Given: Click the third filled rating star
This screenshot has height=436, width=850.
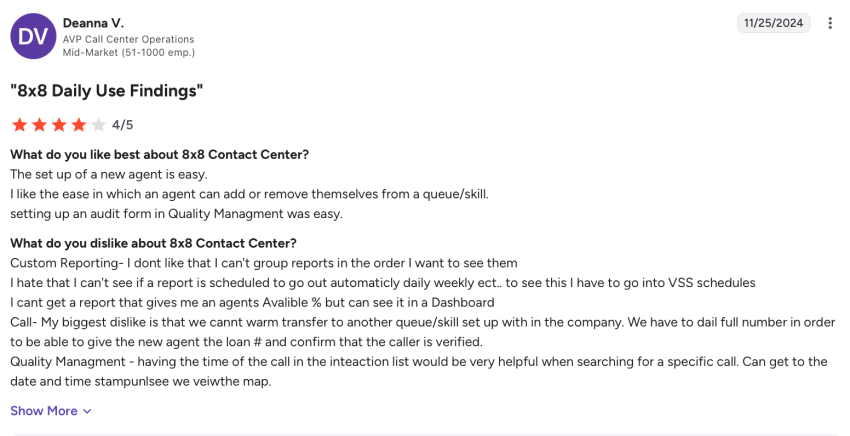Looking at the screenshot, I should tap(59, 125).
